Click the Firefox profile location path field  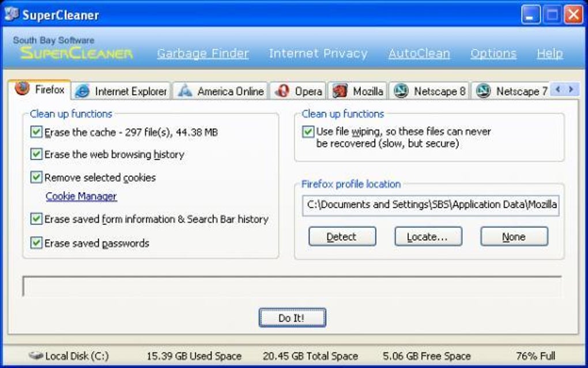point(431,205)
